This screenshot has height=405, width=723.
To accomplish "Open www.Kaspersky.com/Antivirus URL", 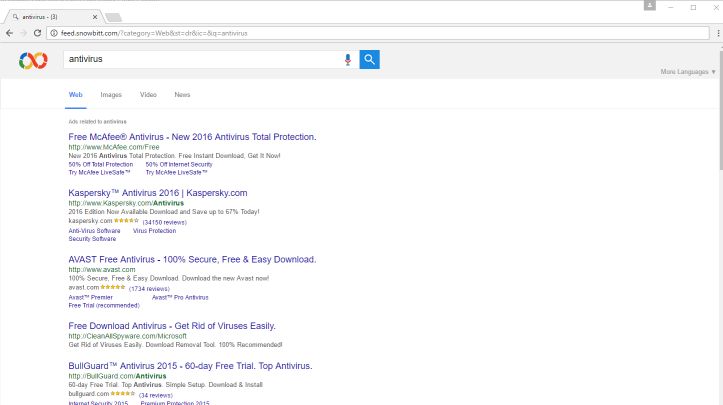I will 126,203.
